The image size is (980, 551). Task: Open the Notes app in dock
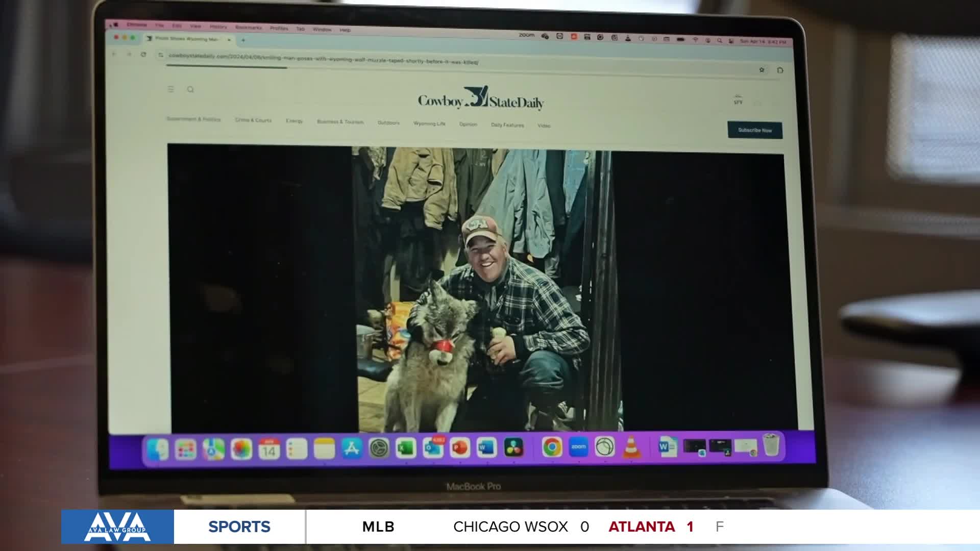coord(324,449)
